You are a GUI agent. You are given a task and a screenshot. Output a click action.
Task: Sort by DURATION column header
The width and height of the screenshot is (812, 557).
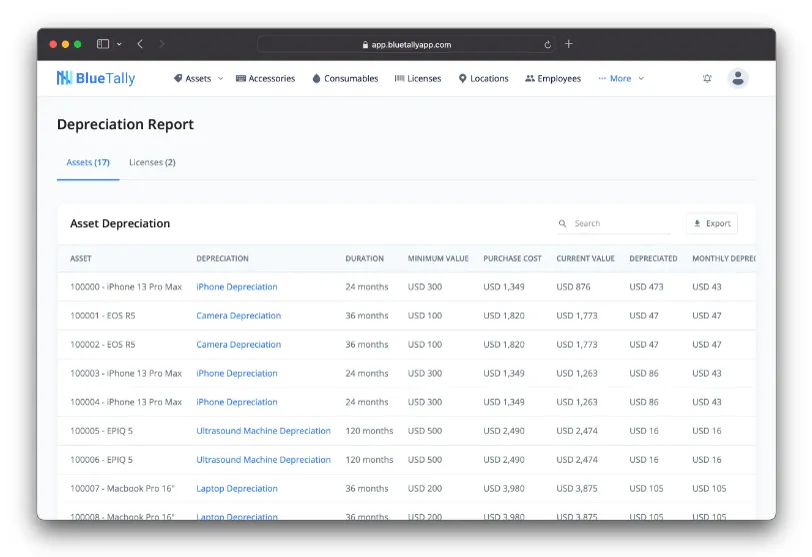coord(365,258)
